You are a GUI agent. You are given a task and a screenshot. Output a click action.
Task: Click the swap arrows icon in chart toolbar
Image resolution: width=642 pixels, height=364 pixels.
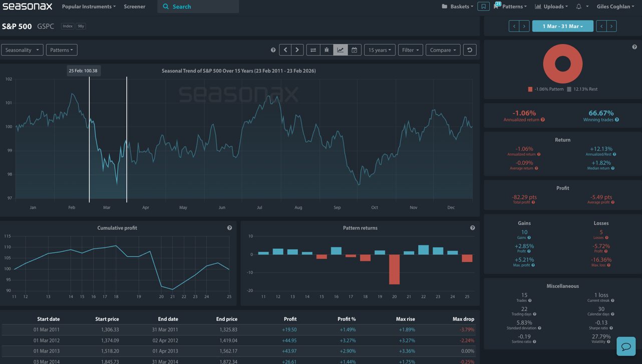(x=313, y=50)
